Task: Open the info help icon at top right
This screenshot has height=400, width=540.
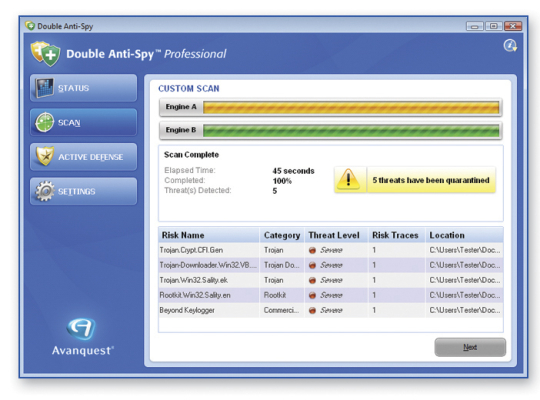Action: 510,45
